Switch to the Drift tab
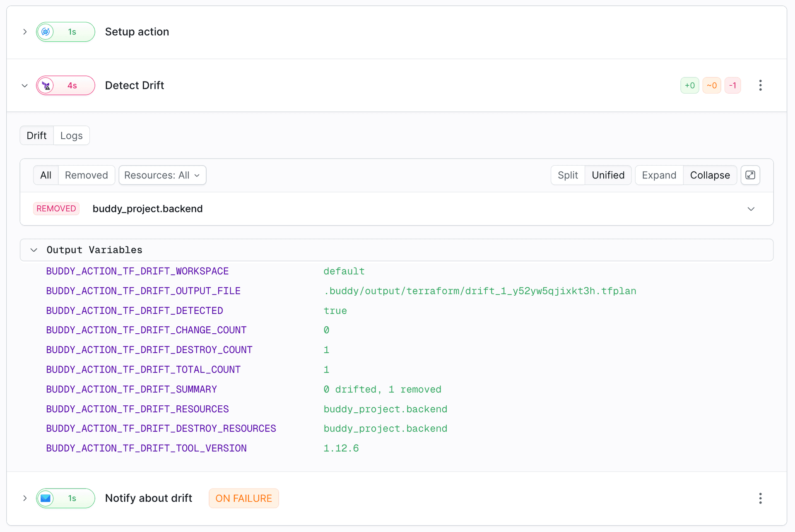 [37, 135]
